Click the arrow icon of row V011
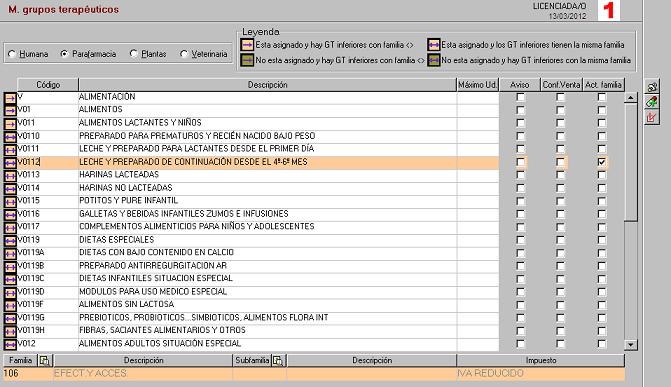Image resolution: width=671 pixels, height=387 pixels. point(10,124)
